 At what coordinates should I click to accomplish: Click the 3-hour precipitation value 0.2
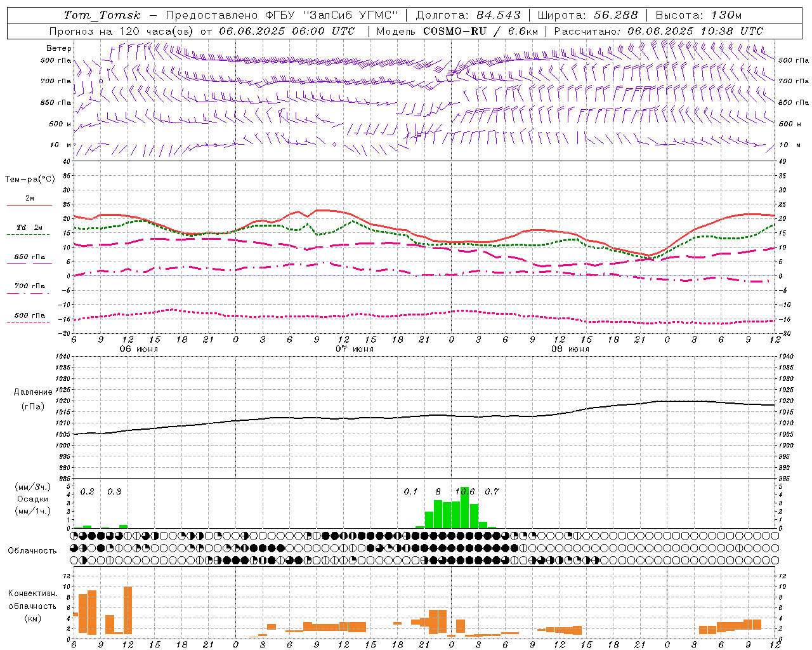(x=88, y=492)
